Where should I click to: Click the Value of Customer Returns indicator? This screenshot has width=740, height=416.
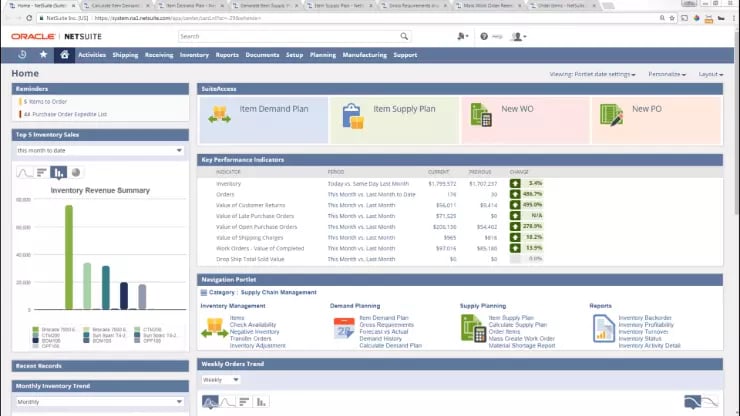pos(251,205)
